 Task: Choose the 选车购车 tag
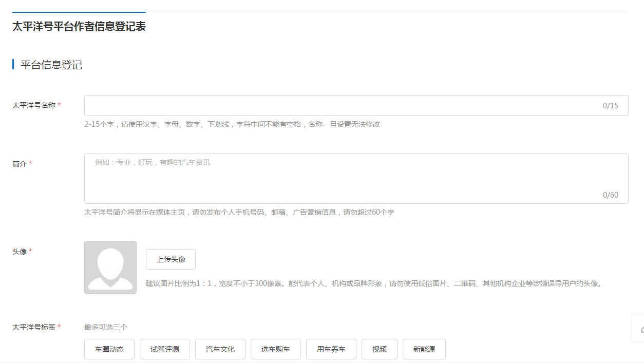click(276, 349)
